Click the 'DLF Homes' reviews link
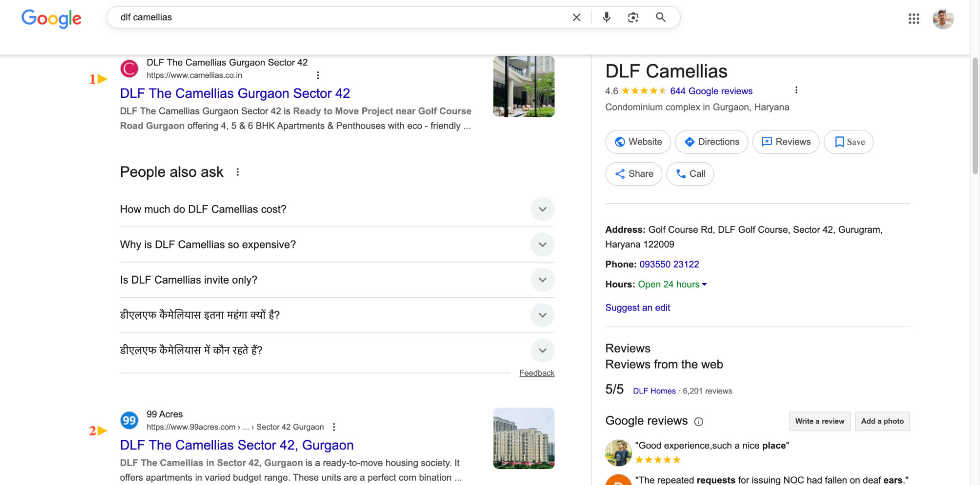The height and width of the screenshot is (485, 980). [x=654, y=391]
